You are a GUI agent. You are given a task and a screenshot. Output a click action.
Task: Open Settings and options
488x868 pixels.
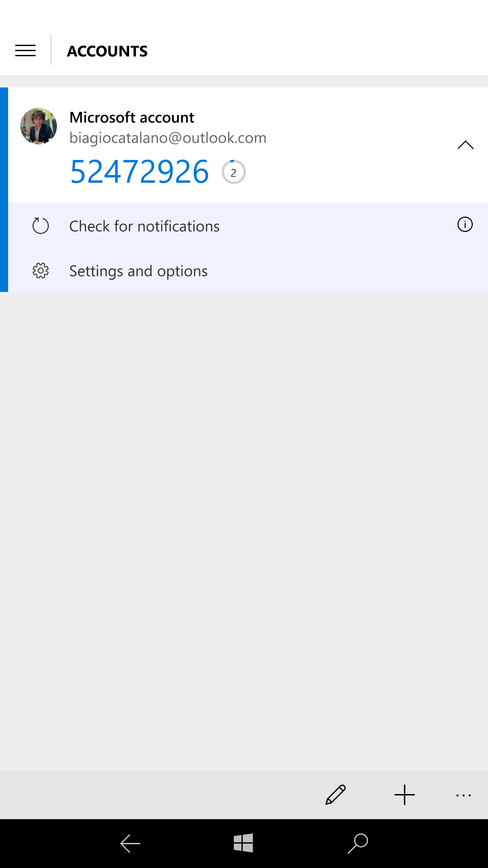click(138, 271)
